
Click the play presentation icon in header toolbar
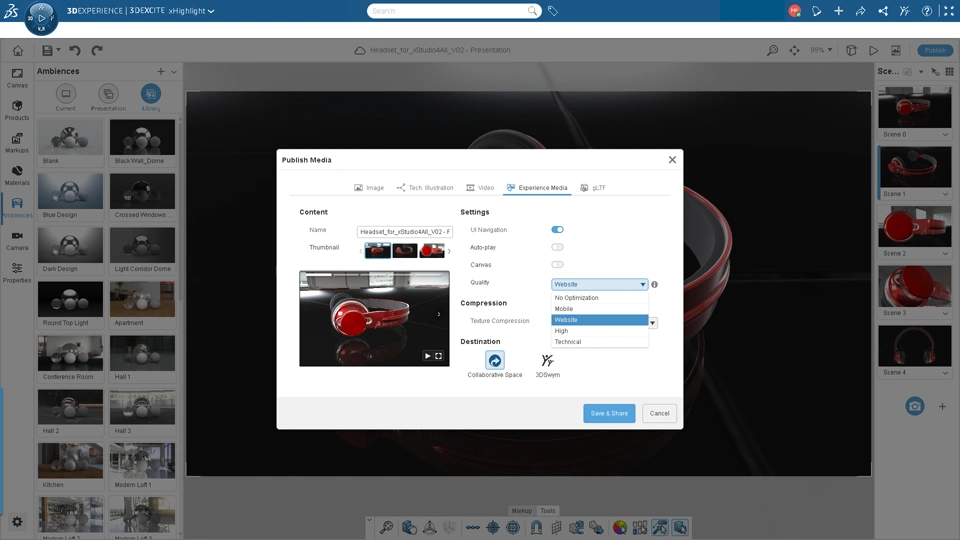(x=874, y=50)
